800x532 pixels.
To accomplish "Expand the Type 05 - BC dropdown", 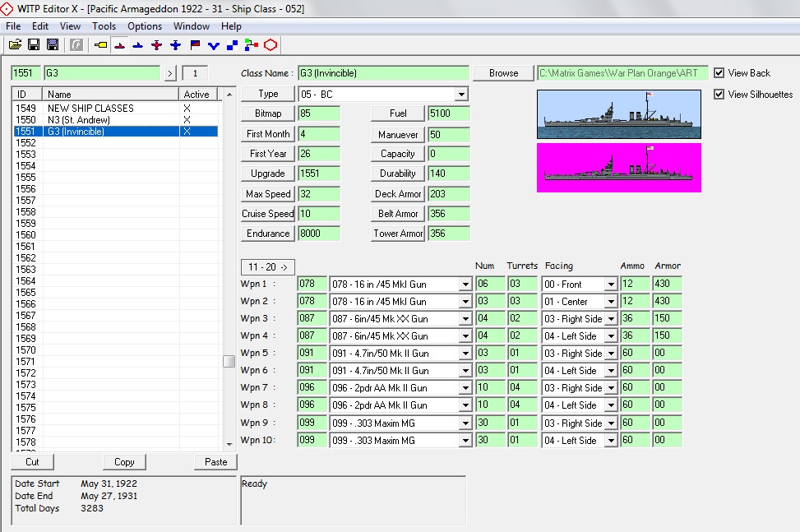I will (x=461, y=95).
